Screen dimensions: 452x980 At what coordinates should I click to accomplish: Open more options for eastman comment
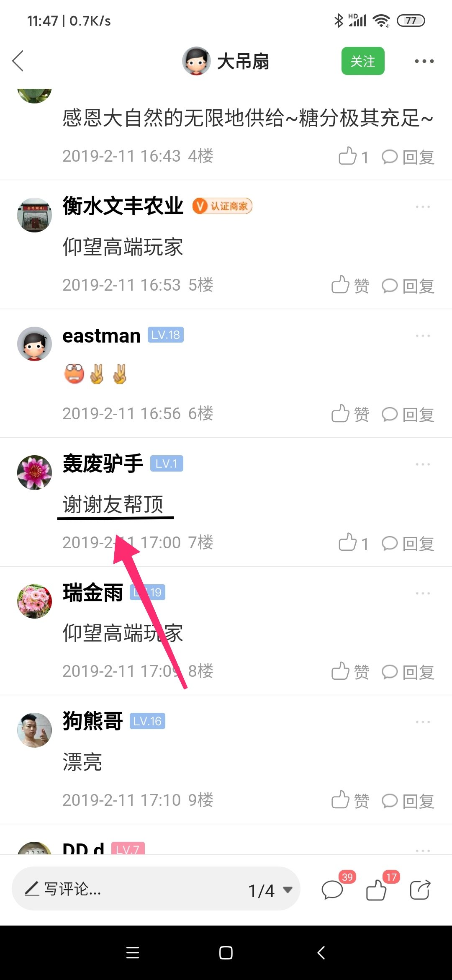click(423, 336)
